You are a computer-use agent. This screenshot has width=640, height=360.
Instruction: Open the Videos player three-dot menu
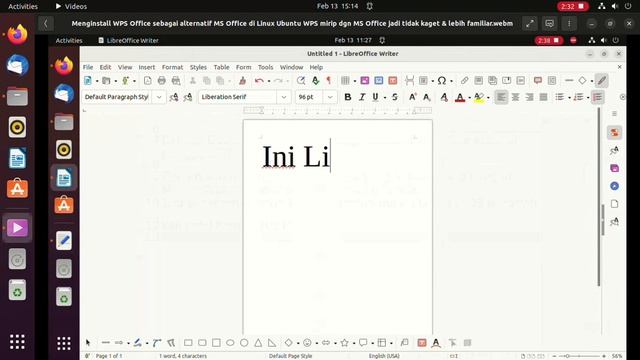(x=569, y=24)
